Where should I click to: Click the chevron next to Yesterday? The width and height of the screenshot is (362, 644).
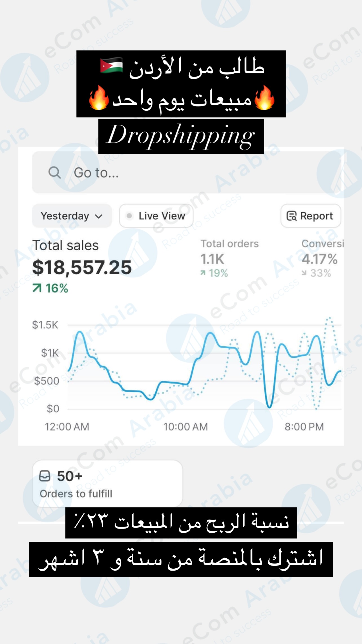pos(99,216)
